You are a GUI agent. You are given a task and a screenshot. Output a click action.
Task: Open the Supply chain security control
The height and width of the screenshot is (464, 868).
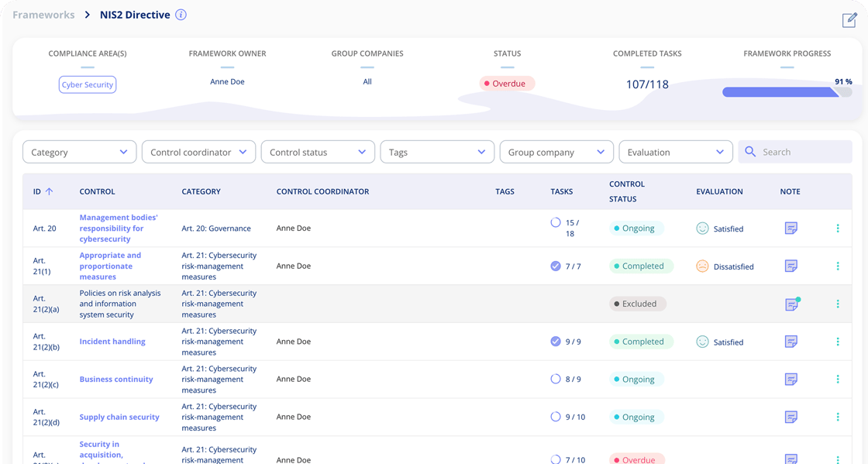119,417
